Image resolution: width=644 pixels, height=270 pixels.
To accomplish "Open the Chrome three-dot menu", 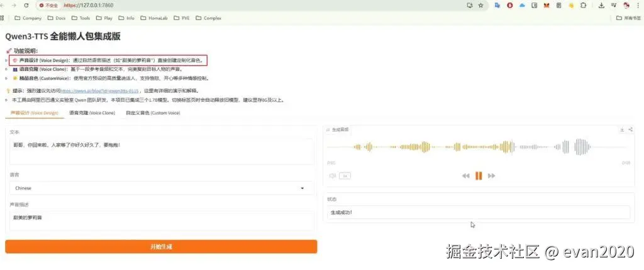I will (638, 5).
